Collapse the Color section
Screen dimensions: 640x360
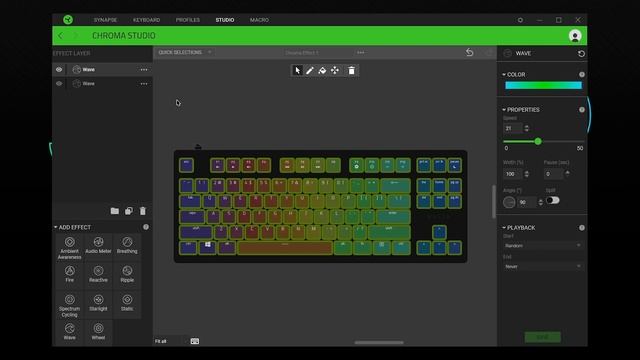click(504, 75)
